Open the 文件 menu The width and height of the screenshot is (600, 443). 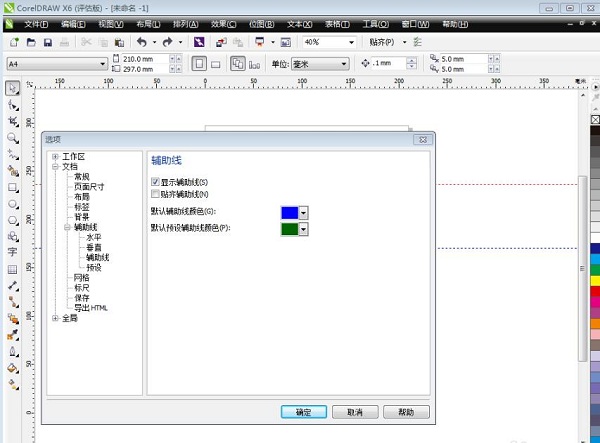click(x=36, y=24)
